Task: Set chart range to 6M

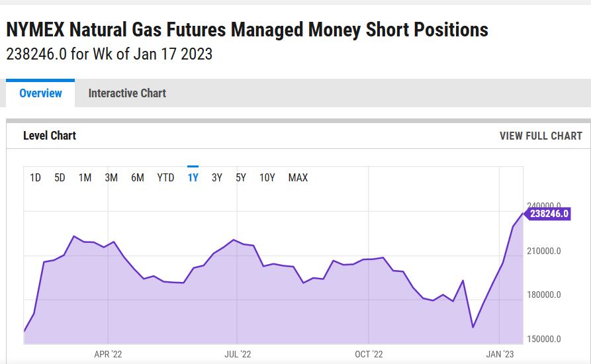Action: pos(137,177)
